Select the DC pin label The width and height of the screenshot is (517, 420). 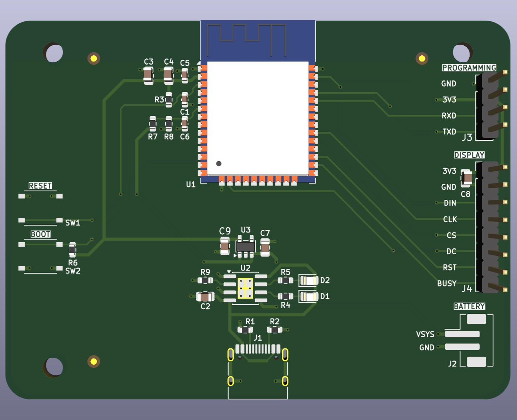pos(451,251)
